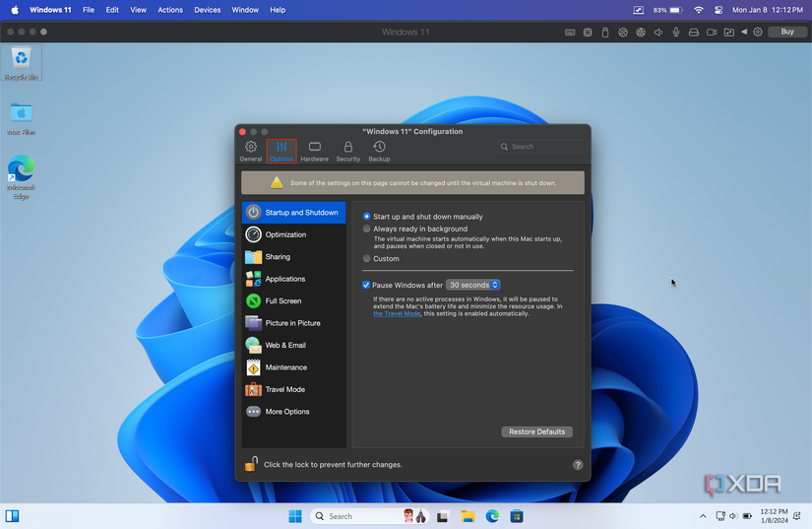The width and height of the screenshot is (812, 529).
Task: Collapse toolbar with the left arrow
Action: pos(744,32)
